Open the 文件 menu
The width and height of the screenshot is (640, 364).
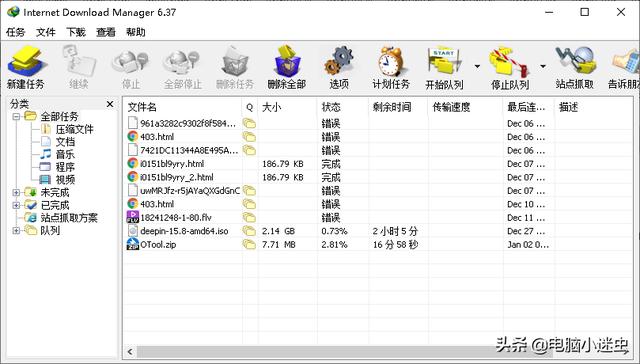click(x=46, y=32)
